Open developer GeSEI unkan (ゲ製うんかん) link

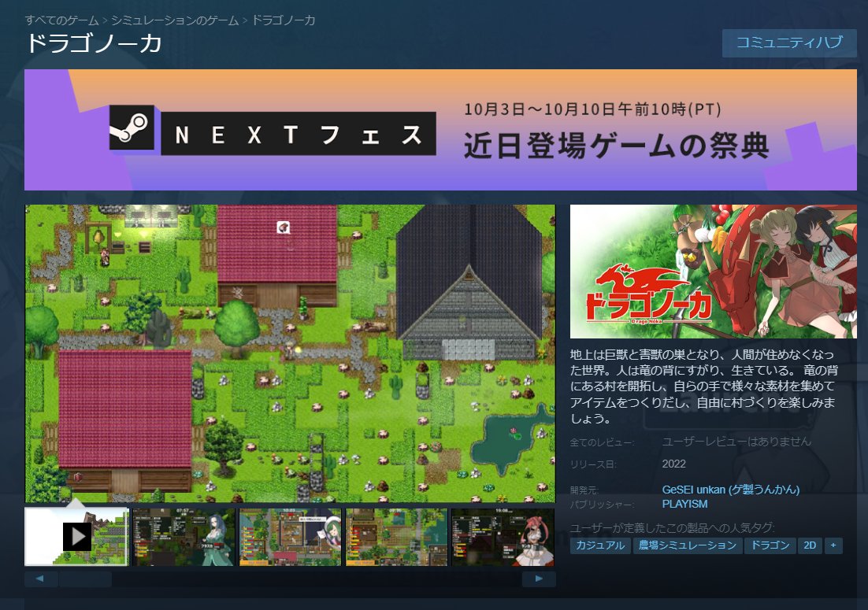(x=731, y=490)
